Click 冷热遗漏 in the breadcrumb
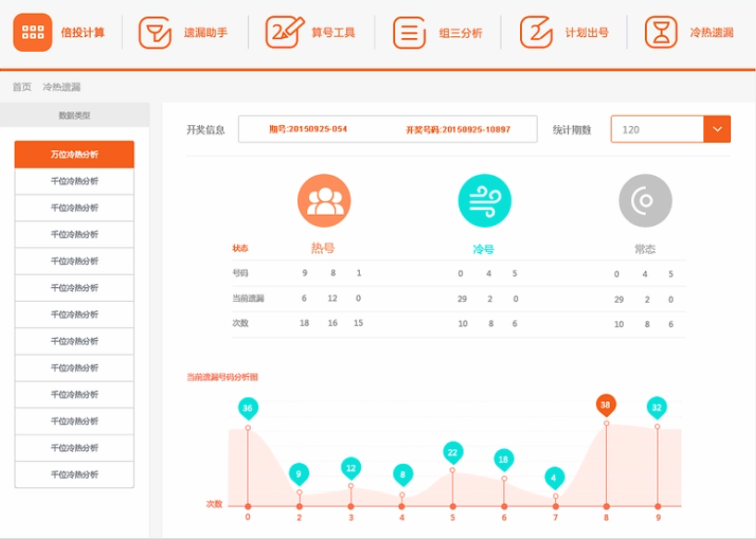756x539 pixels. click(x=62, y=87)
